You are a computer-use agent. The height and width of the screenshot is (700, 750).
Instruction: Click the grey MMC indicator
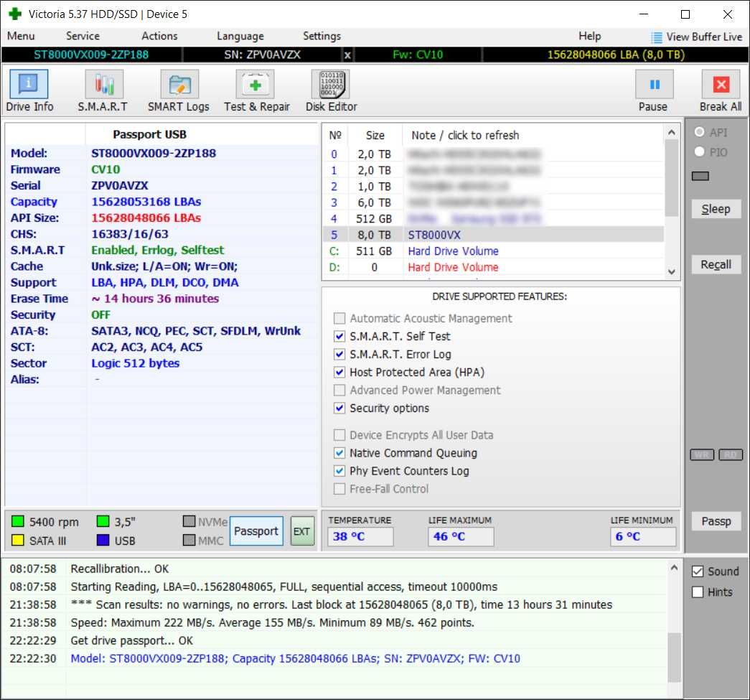pyautogui.click(x=189, y=540)
